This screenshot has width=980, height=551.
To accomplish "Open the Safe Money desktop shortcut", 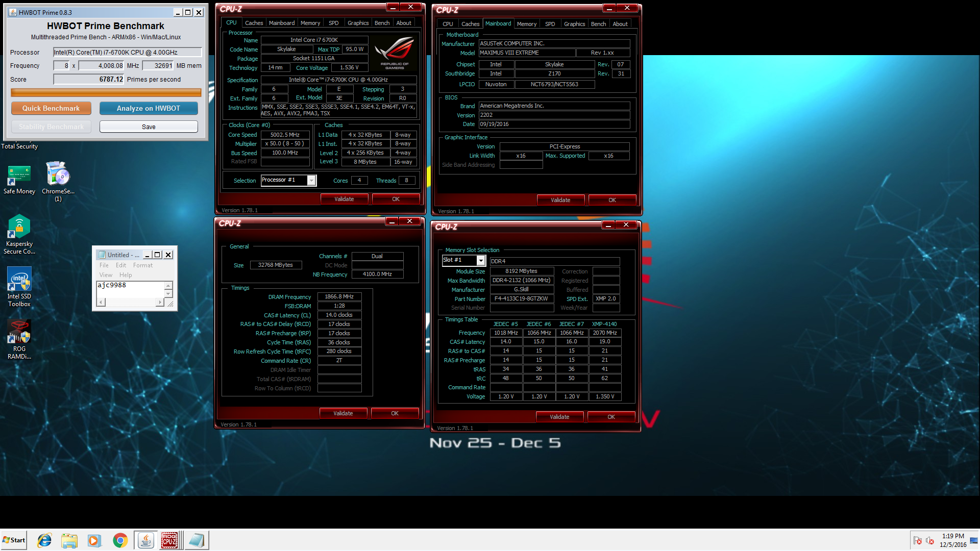I will (x=19, y=180).
